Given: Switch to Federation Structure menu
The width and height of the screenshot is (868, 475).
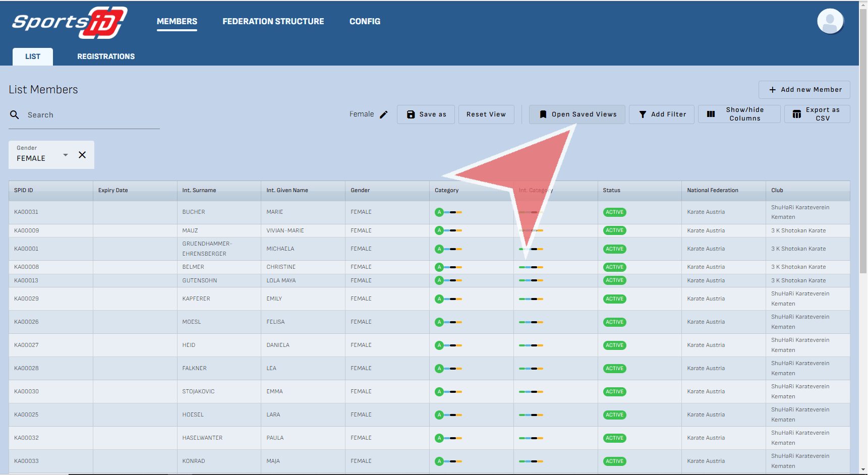Looking at the screenshot, I should 273,21.
